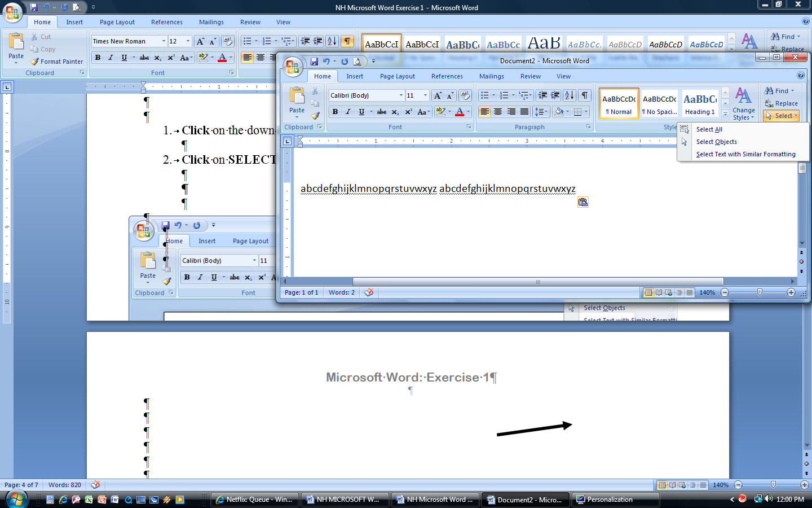Click Clear Formatting icon in Exercise1's Font group

[x=228, y=41]
